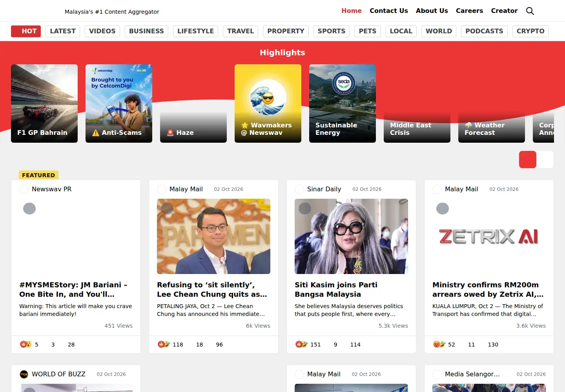Click the '5.3k Views' count
Viewport: 565px width, 392px height.
(393, 326)
